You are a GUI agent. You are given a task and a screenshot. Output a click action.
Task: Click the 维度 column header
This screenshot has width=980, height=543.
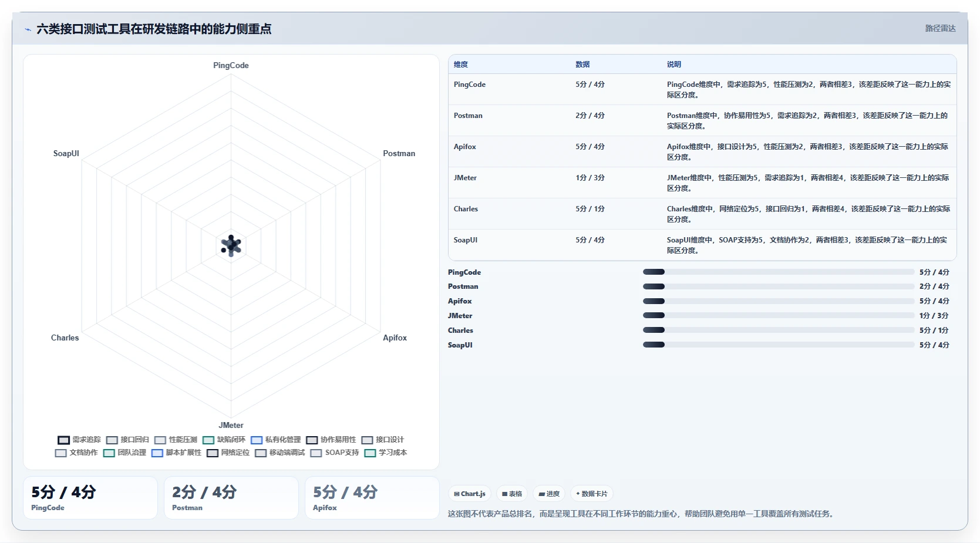coord(461,65)
